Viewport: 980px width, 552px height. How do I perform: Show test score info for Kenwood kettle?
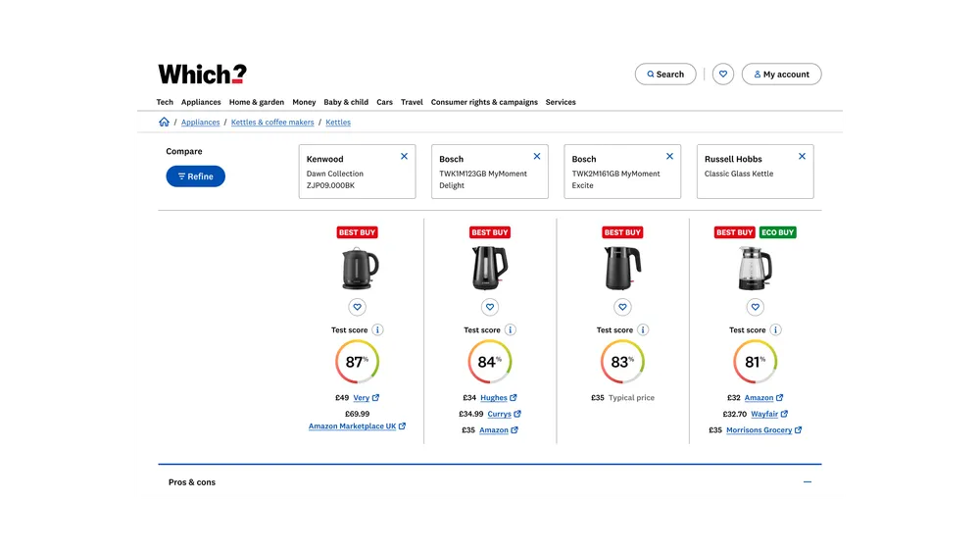378,330
